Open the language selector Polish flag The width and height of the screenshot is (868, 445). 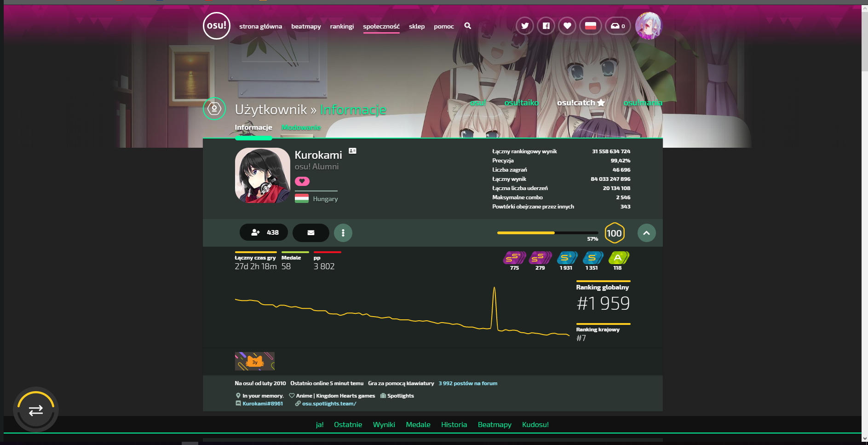tap(590, 26)
